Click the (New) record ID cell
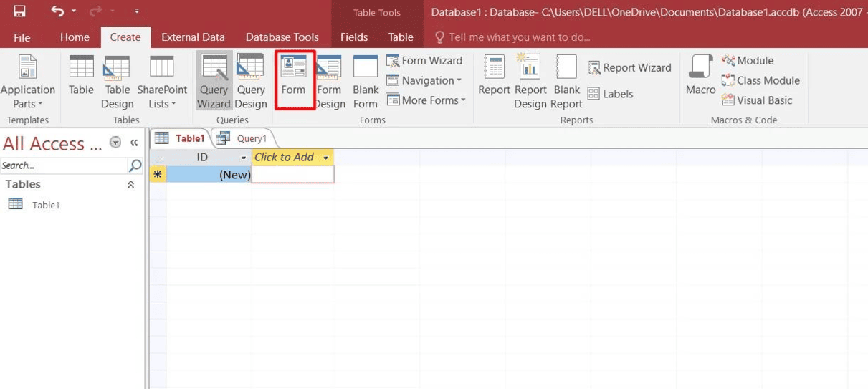 tap(209, 174)
